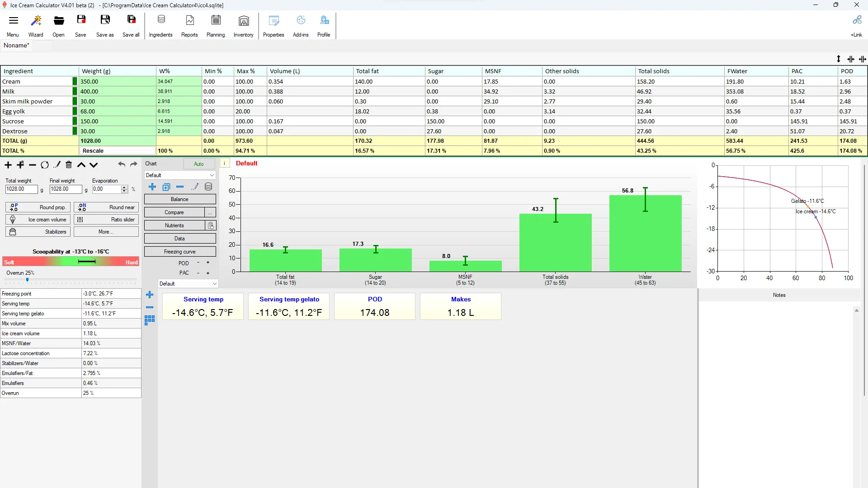Open the Planning calendar
This screenshot has height=488, width=868.
pos(216,26)
